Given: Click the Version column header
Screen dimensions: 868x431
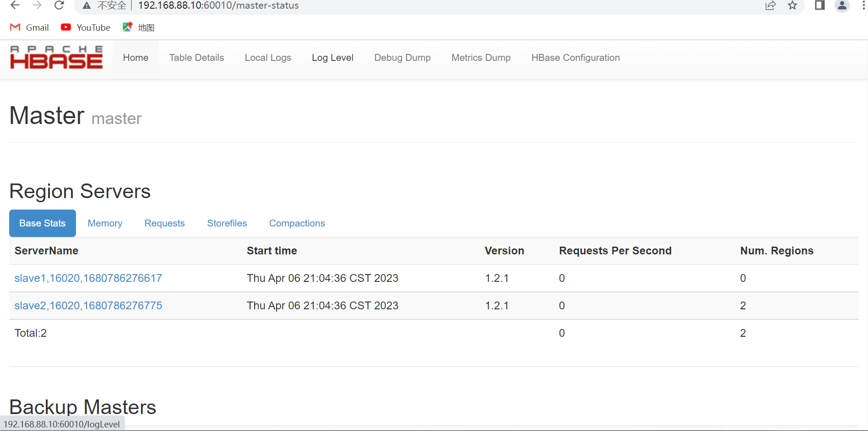Looking at the screenshot, I should click(x=504, y=251).
